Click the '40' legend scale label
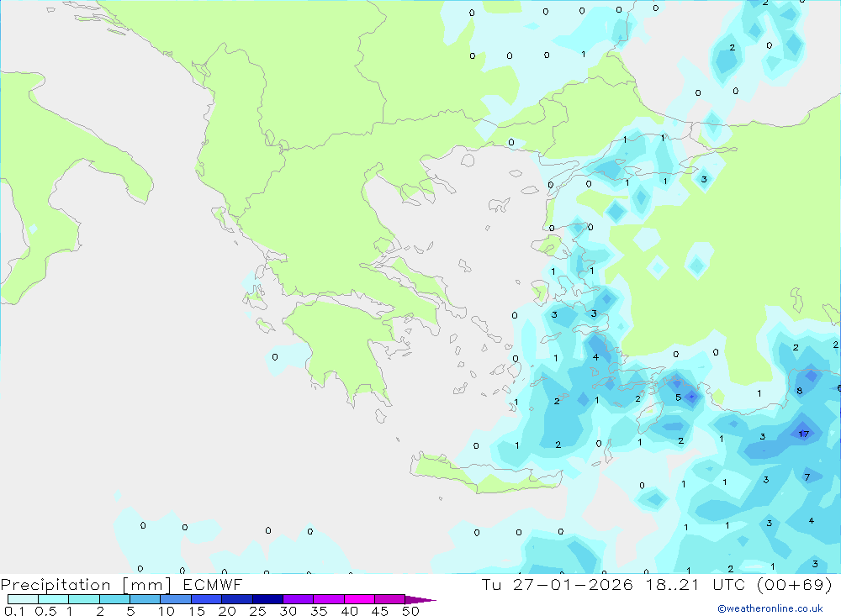The image size is (841, 616). [349, 611]
